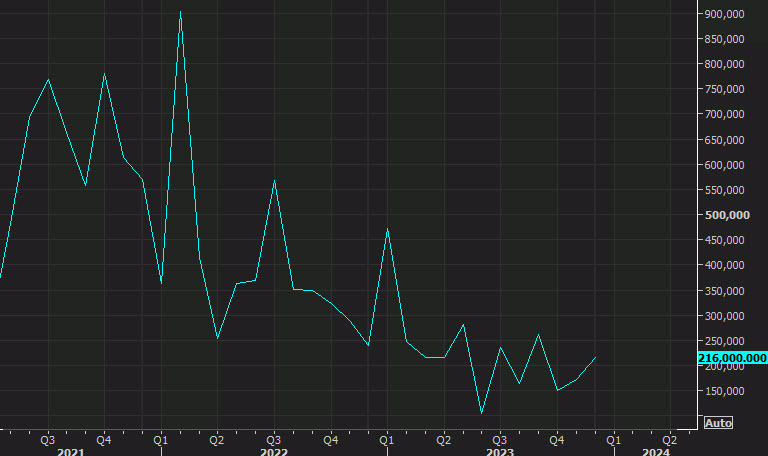
Task: Select the Q2 label of 2023
Action: 444,440
